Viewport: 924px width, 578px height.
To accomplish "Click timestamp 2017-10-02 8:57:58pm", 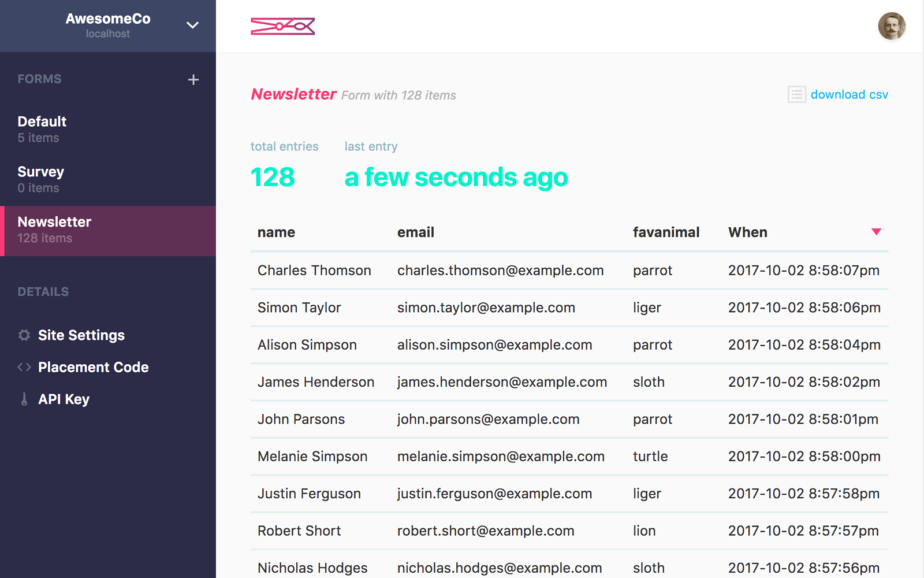I will click(804, 494).
